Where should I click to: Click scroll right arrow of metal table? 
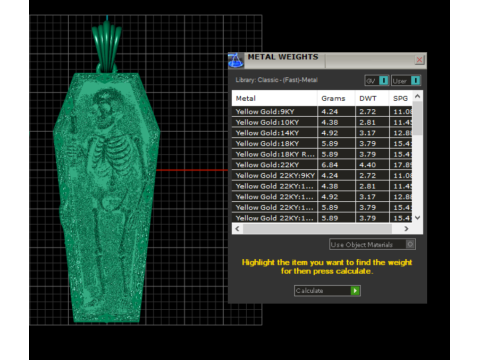click(406, 229)
